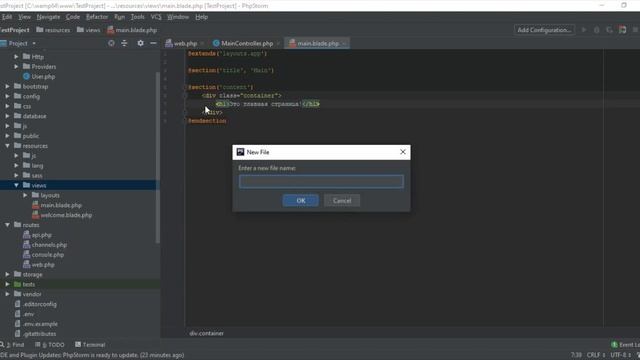Click OK in the New File dialog
Image resolution: width=640 pixels, height=360 pixels.
[x=301, y=200]
